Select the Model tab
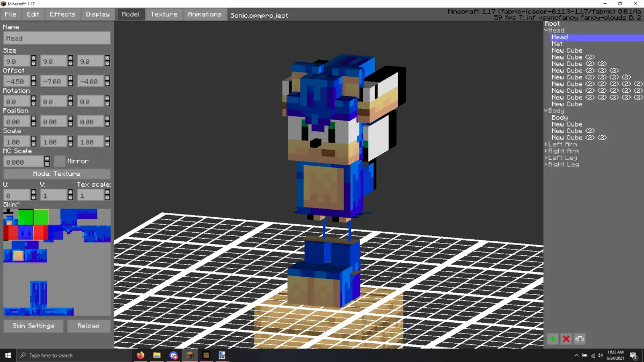The height and width of the screenshot is (362, 644). pyautogui.click(x=130, y=14)
